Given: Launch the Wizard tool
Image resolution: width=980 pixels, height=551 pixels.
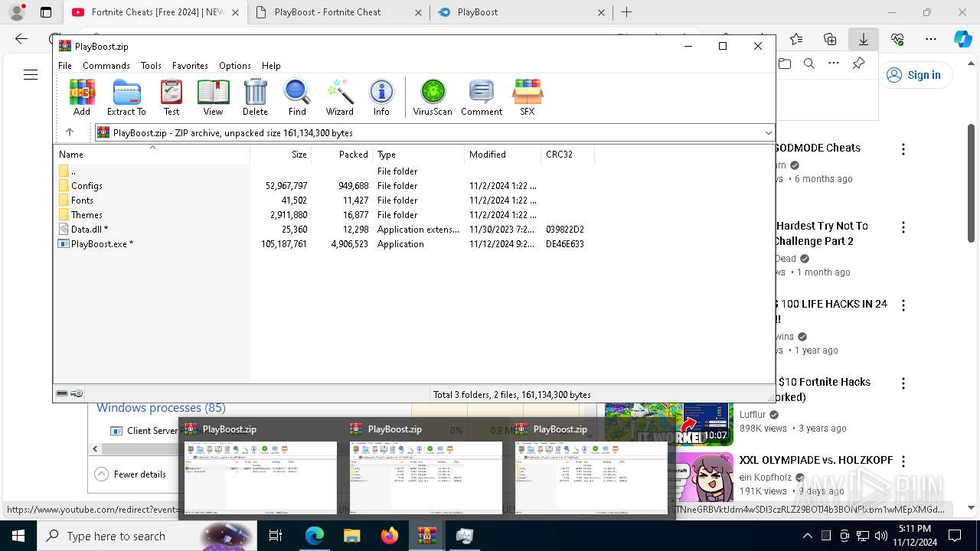Looking at the screenshot, I should pos(339,97).
